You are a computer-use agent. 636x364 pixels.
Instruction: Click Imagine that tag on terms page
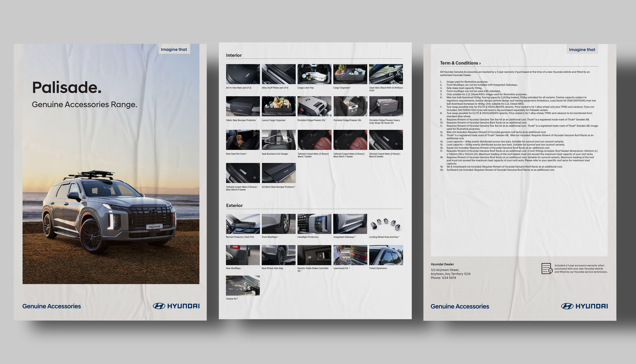(582, 49)
